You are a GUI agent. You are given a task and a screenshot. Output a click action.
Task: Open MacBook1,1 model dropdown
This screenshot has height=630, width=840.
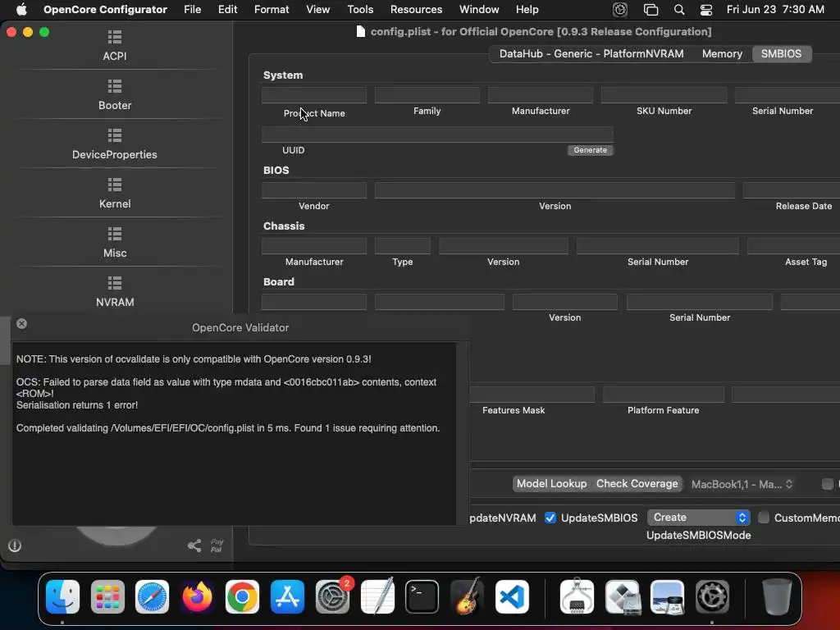742,484
